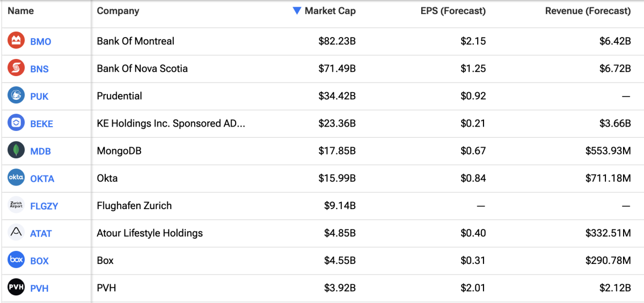Click the Okta logo icon
The height and width of the screenshot is (303, 644).
pyautogui.click(x=16, y=178)
